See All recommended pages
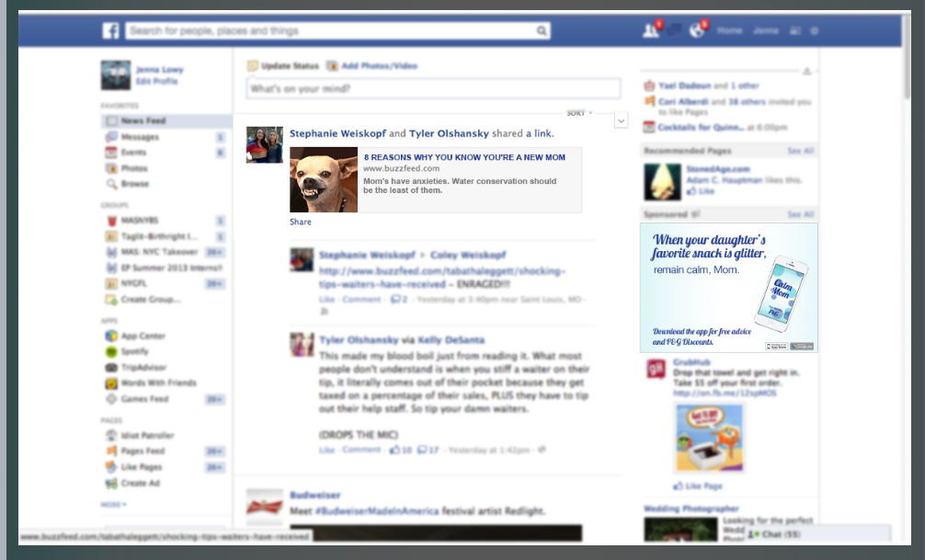 pos(799,150)
